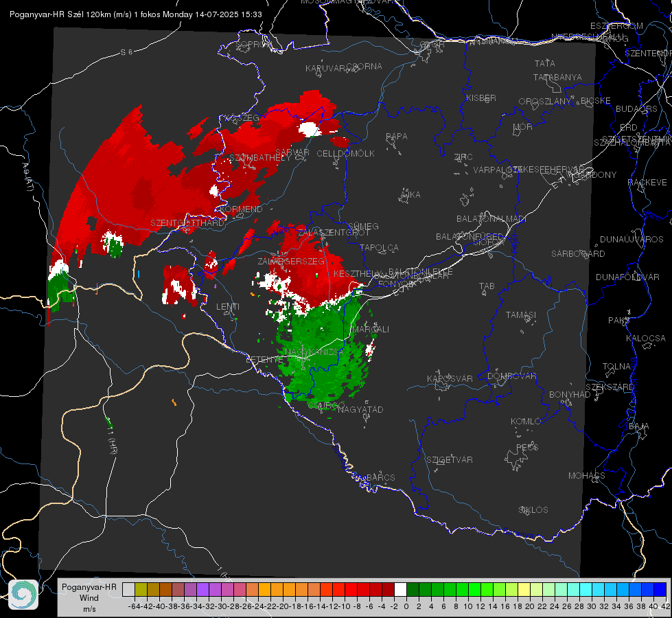The width and height of the screenshot is (672, 618).
Task: Select the white swatch in the wind legend
Action: coord(400,589)
